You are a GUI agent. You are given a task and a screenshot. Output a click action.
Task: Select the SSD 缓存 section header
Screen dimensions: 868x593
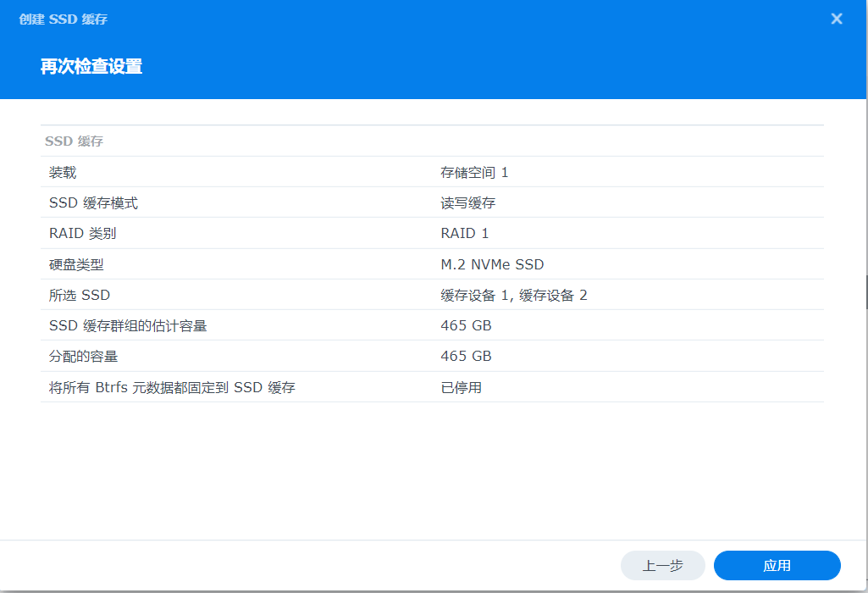click(x=75, y=141)
